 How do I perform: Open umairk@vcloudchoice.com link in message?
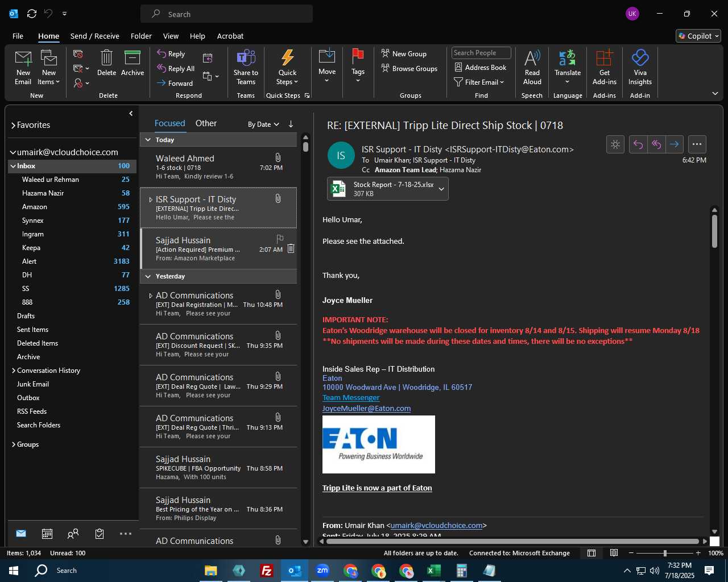437,526
